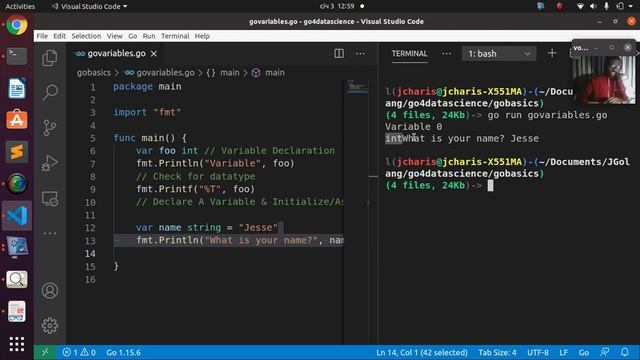The height and width of the screenshot is (360, 640).
Task: Open notifications bell in status bar
Action: (x=624, y=352)
